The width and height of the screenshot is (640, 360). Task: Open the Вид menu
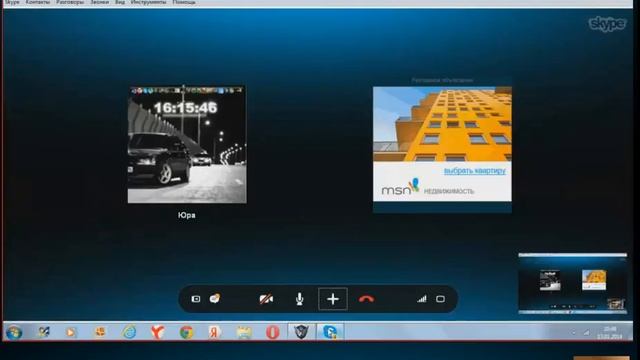(120, 2)
